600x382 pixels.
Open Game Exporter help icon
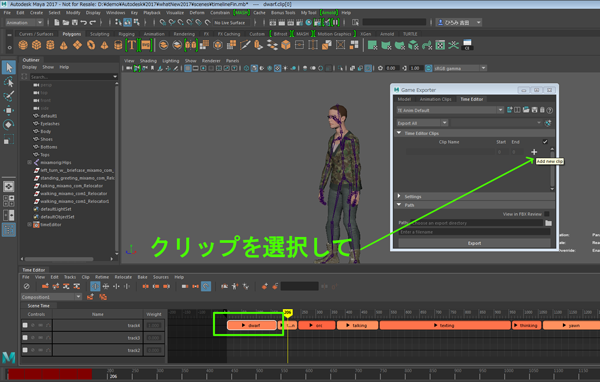549,110
